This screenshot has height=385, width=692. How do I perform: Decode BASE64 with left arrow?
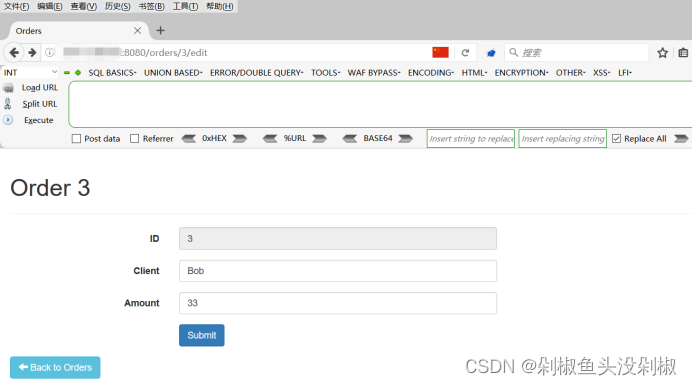(x=350, y=139)
